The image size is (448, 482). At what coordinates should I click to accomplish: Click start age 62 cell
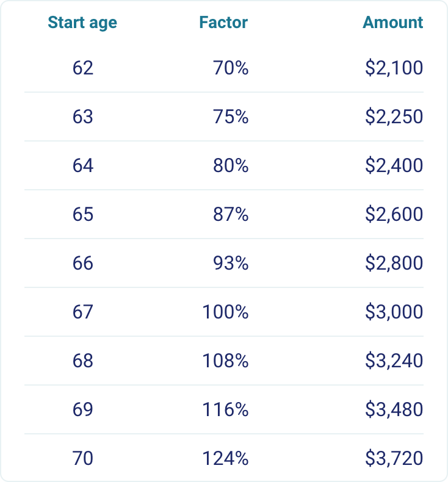(x=82, y=68)
